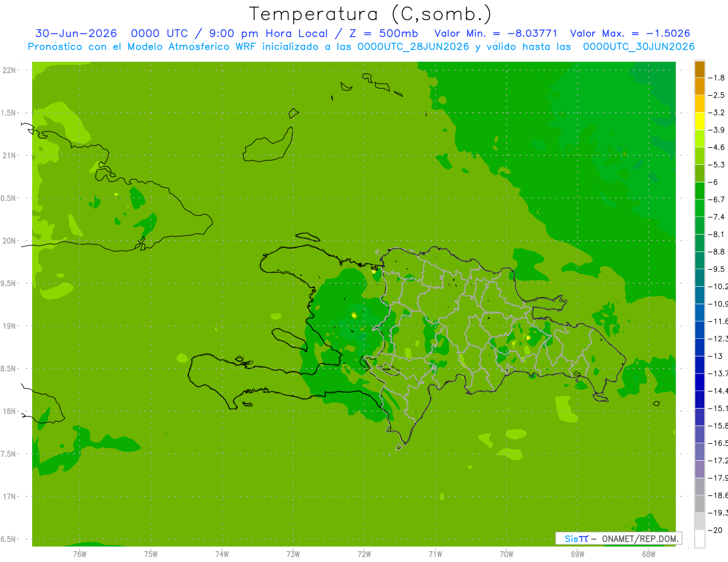Click the '17N' latitude axis label
The width and height of the screenshot is (728, 562).
(x=10, y=497)
